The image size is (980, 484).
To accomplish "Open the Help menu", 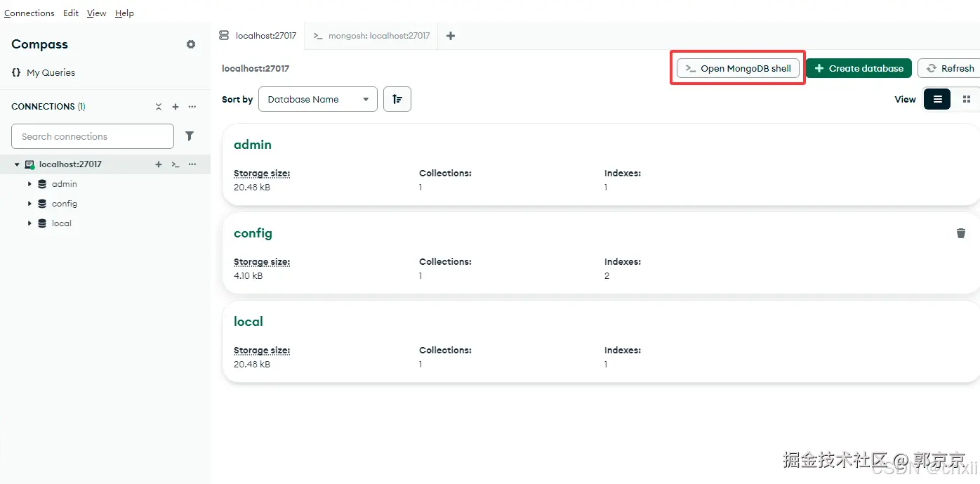I will tap(124, 13).
